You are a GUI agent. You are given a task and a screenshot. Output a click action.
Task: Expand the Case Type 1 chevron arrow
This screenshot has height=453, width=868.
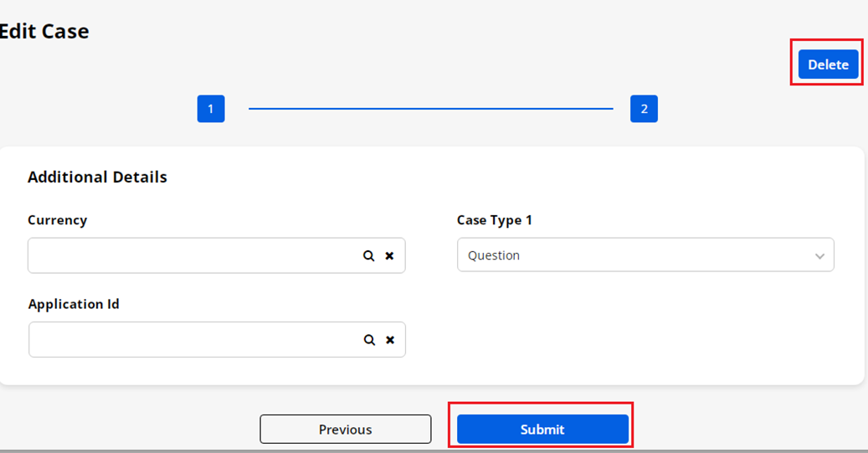click(x=819, y=256)
